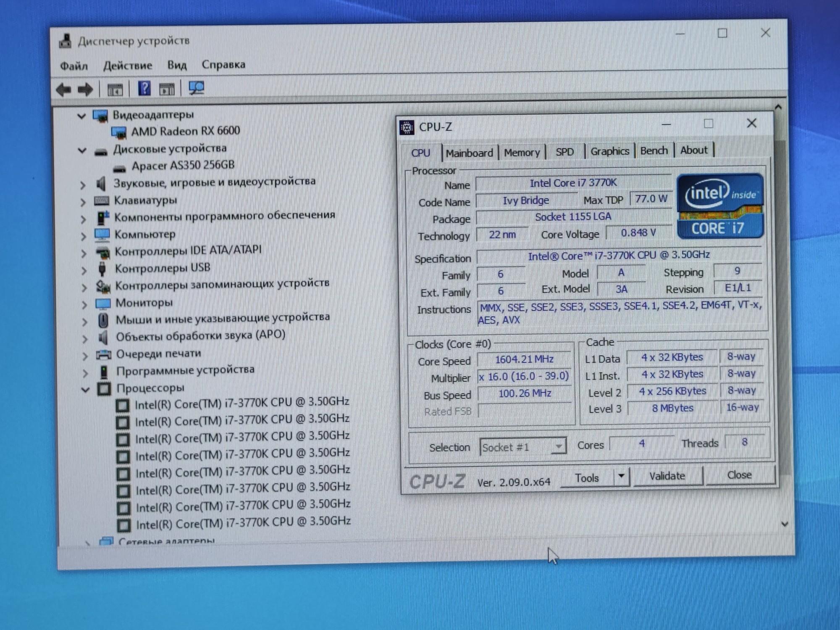
Task: Switch to the SPD tab in CPU-Z
Action: pyautogui.click(x=564, y=152)
